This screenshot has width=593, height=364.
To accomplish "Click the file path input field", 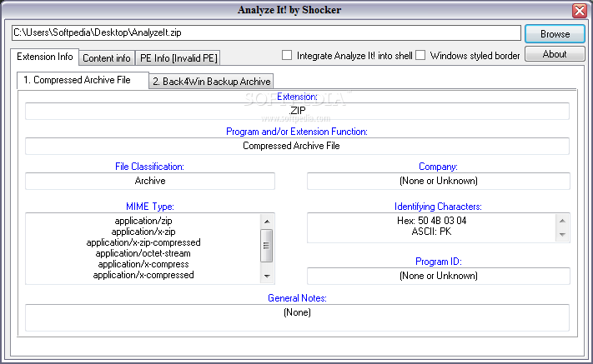I will point(266,32).
